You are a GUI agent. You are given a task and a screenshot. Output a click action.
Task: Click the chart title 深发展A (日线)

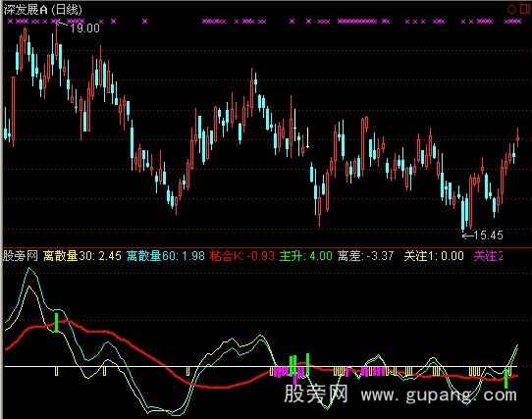[x=43, y=10]
